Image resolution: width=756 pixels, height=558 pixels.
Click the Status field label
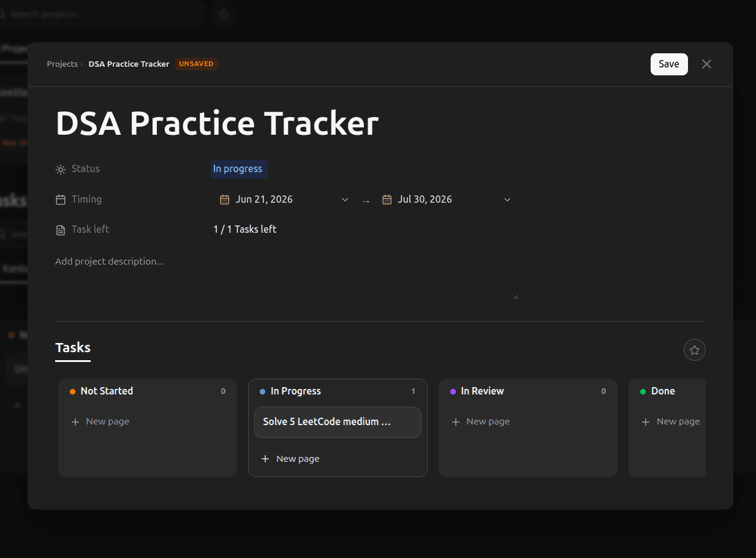[x=85, y=169]
